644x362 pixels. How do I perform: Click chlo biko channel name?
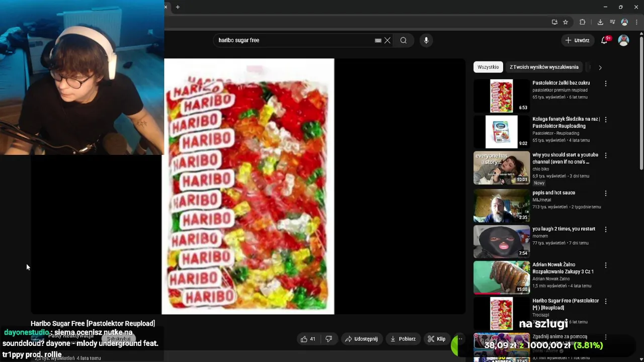(541, 169)
